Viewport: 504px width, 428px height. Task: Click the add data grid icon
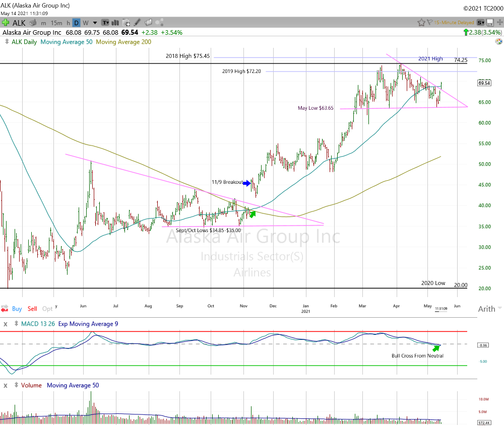click(127, 23)
